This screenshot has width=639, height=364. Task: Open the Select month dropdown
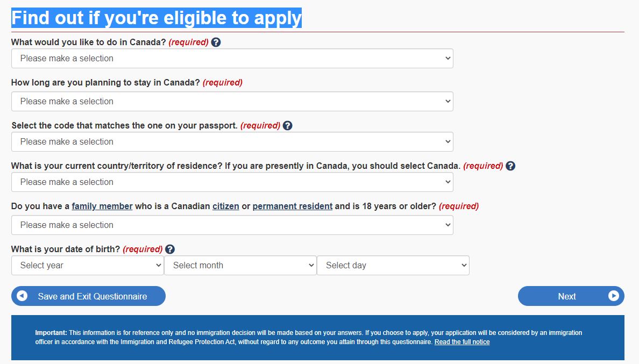pyautogui.click(x=240, y=266)
